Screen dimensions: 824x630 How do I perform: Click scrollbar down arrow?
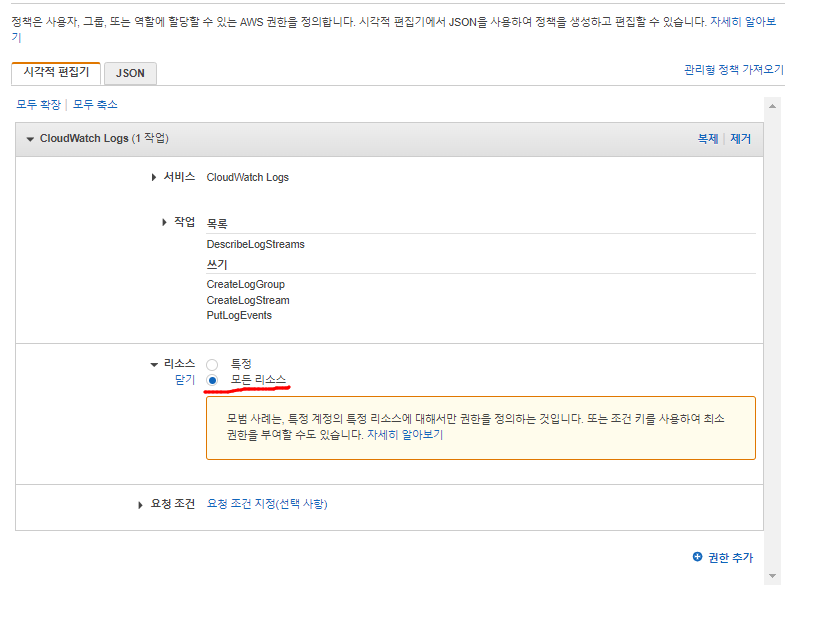772,576
